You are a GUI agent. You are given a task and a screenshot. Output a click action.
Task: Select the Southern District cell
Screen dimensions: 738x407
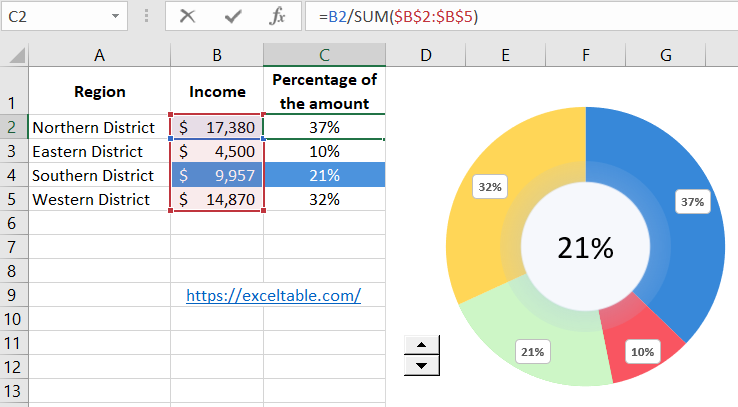click(98, 176)
